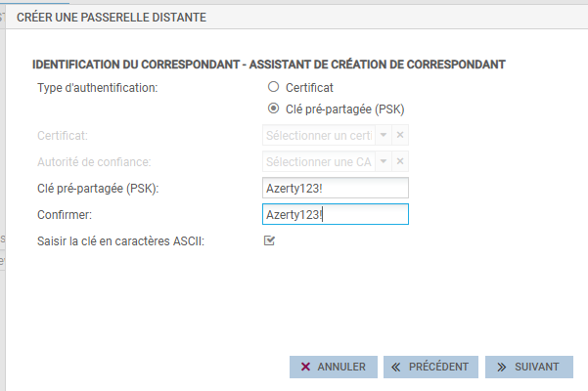The width and height of the screenshot is (588, 391).
Task: Click the 'Autorité de confiance:' label
Action: (x=94, y=161)
